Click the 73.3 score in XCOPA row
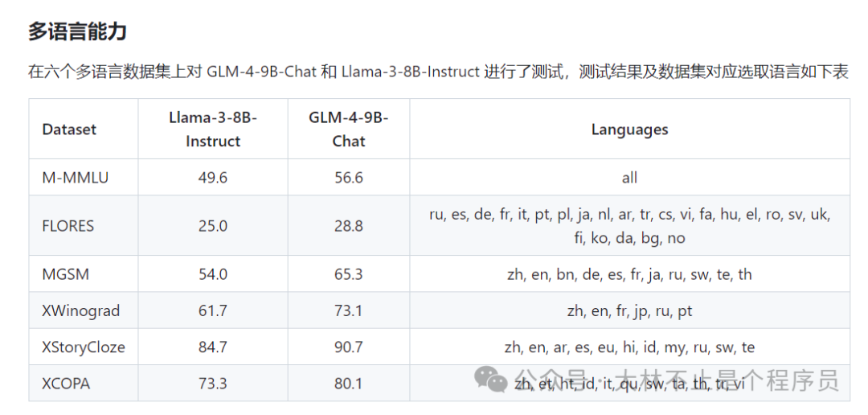This screenshot has width=868, height=415. coord(213,384)
